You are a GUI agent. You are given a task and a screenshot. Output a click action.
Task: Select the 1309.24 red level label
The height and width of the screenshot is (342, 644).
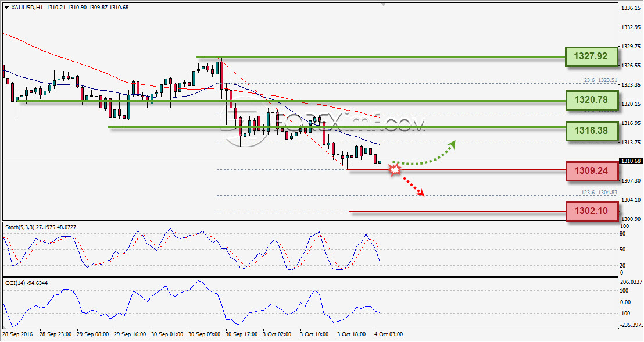(x=592, y=171)
